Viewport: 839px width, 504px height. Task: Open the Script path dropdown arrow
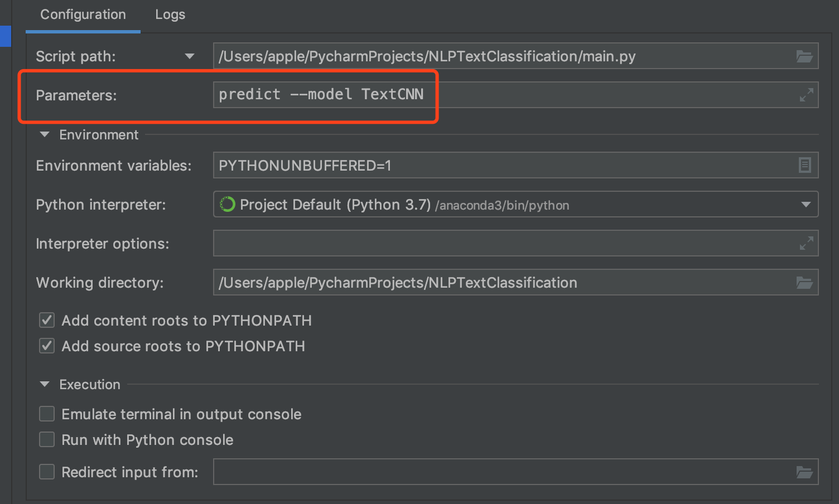[x=190, y=56]
